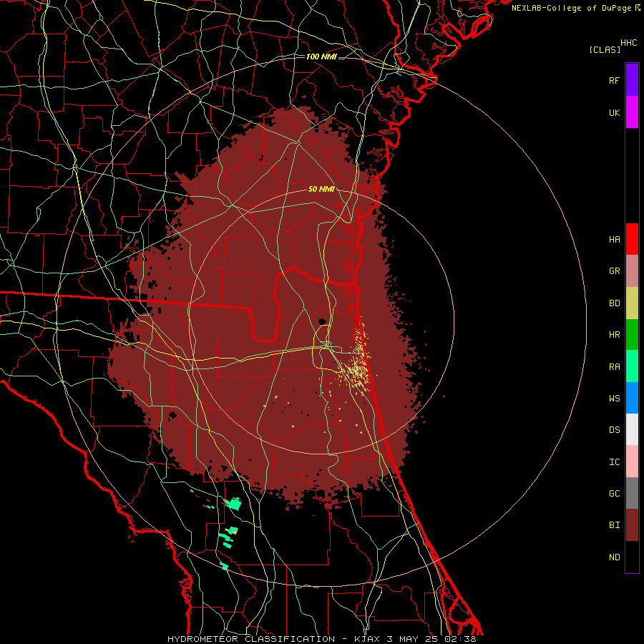The image size is (644, 644).
Task: Click the GC gray legend swatch
Action: click(632, 493)
